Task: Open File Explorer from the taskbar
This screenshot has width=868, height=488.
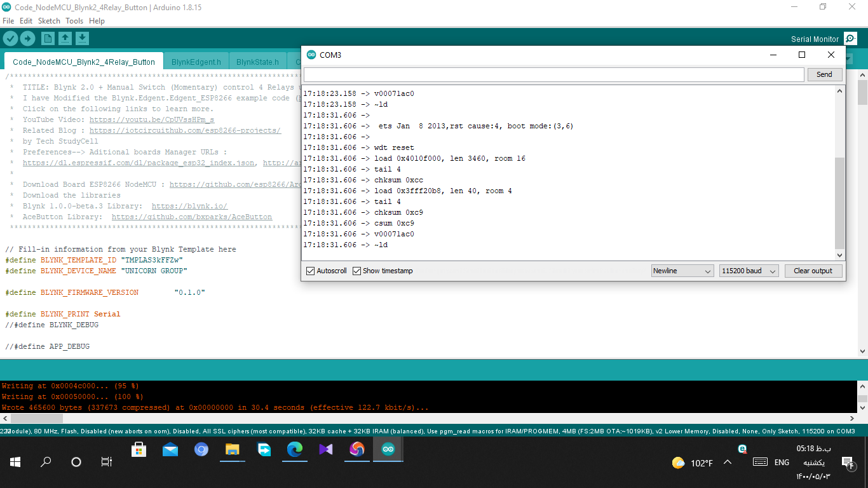Action: [233, 450]
